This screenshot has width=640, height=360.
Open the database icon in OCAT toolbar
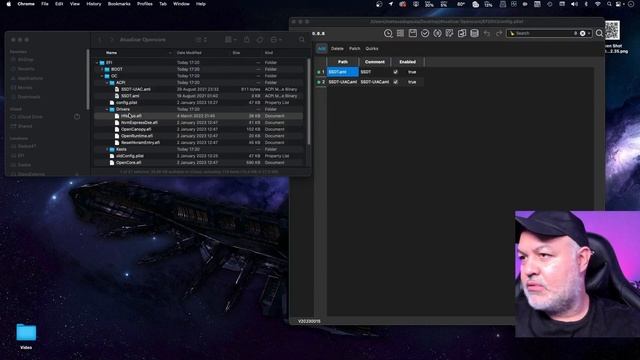[x=474, y=33]
